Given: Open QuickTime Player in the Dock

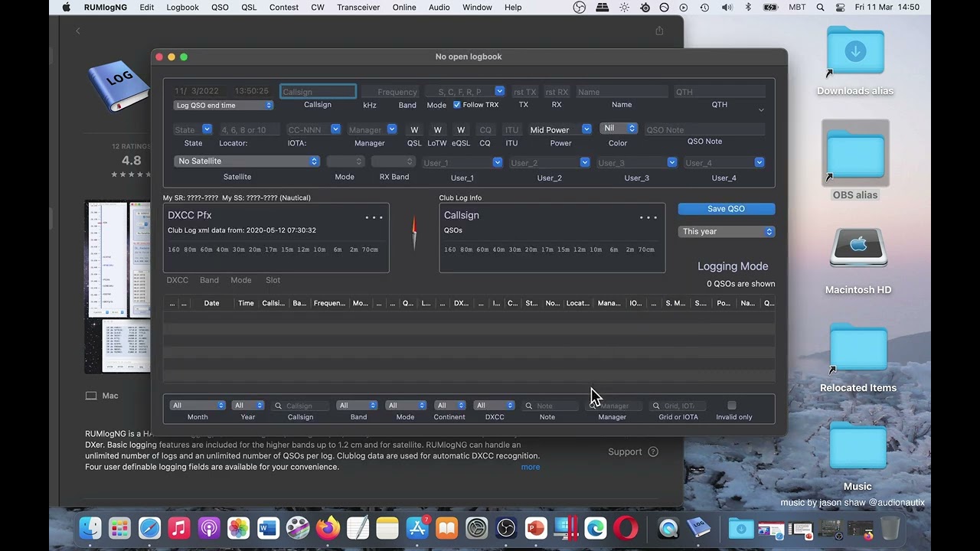Looking at the screenshot, I should pos(668,528).
